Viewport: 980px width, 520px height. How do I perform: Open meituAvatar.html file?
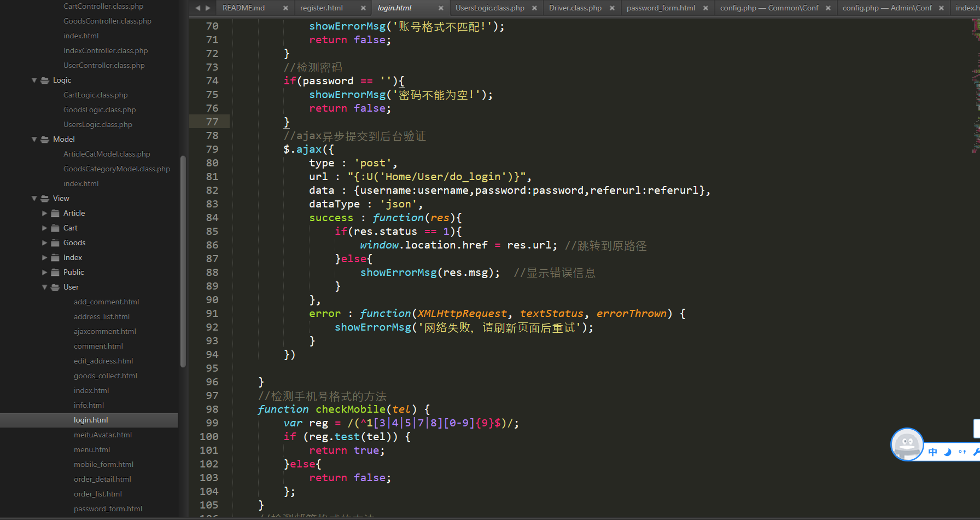pyautogui.click(x=103, y=435)
